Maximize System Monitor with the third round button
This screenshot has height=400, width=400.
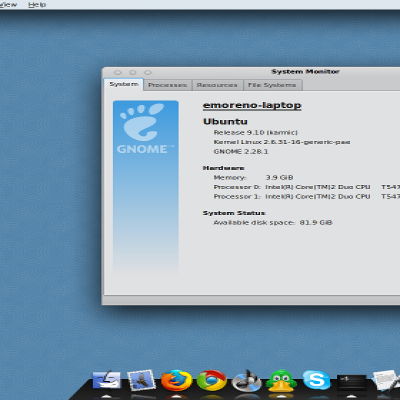point(148,72)
